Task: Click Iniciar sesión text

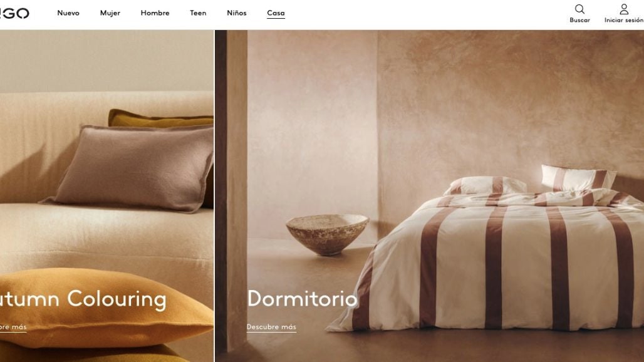Action: 624,20
